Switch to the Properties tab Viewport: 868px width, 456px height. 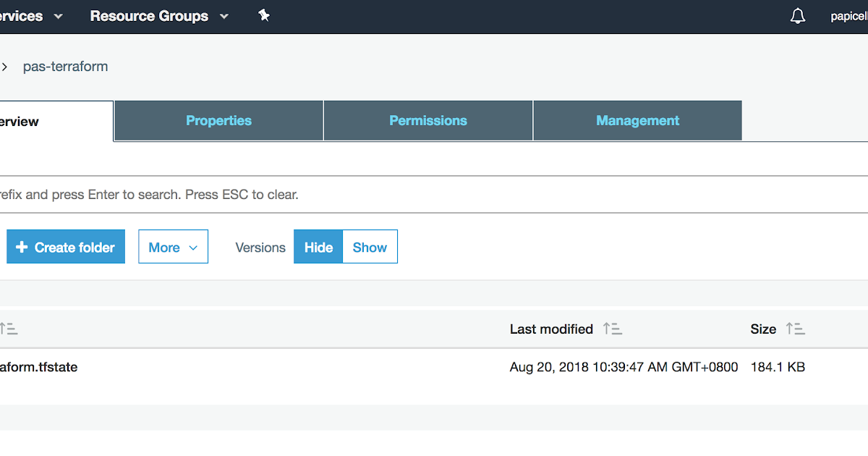tap(218, 121)
